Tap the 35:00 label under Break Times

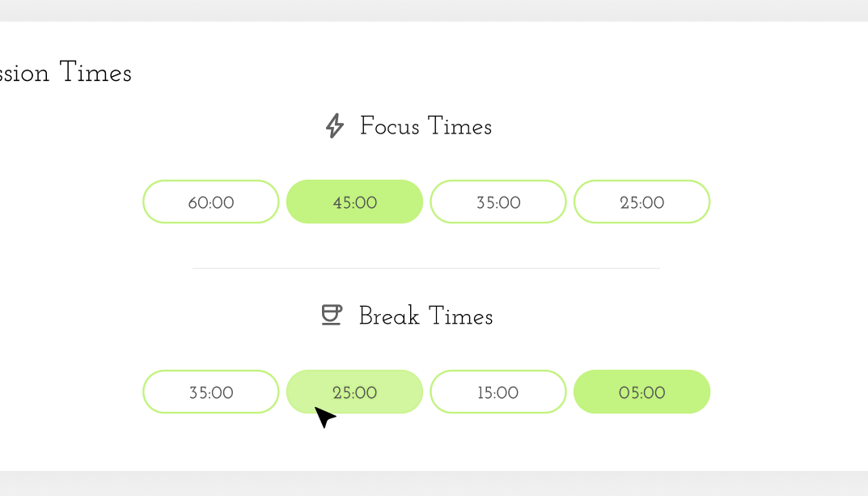(211, 393)
